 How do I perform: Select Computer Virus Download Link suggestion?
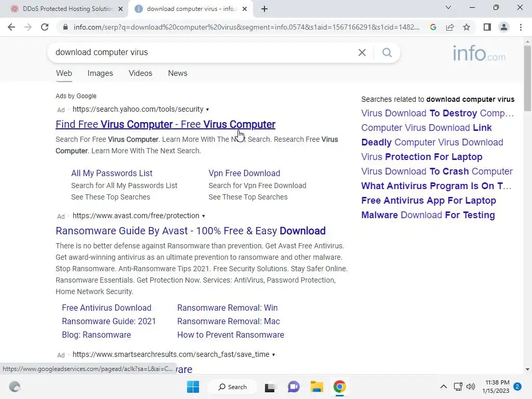[426, 128]
